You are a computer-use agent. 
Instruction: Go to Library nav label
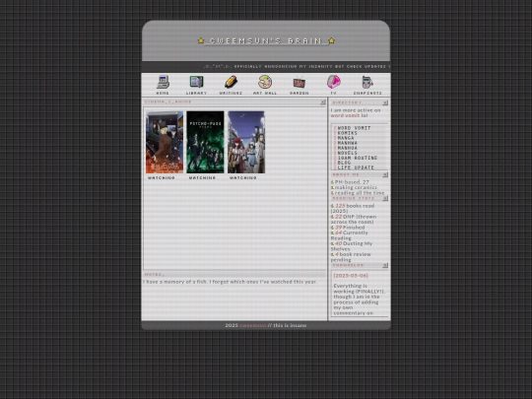click(x=196, y=93)
